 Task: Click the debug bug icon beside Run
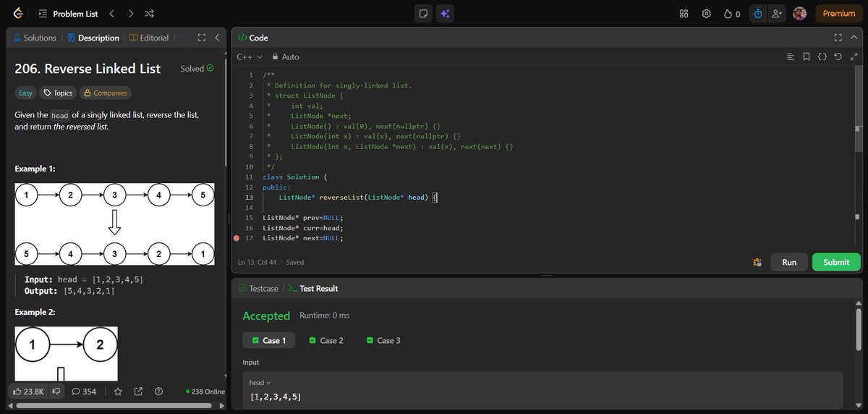click(x=757, y=262)
